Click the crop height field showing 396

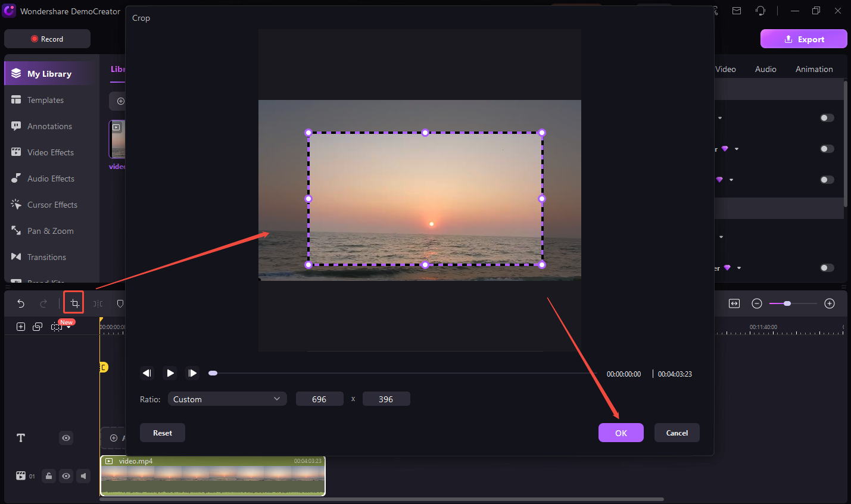(386, 399)
